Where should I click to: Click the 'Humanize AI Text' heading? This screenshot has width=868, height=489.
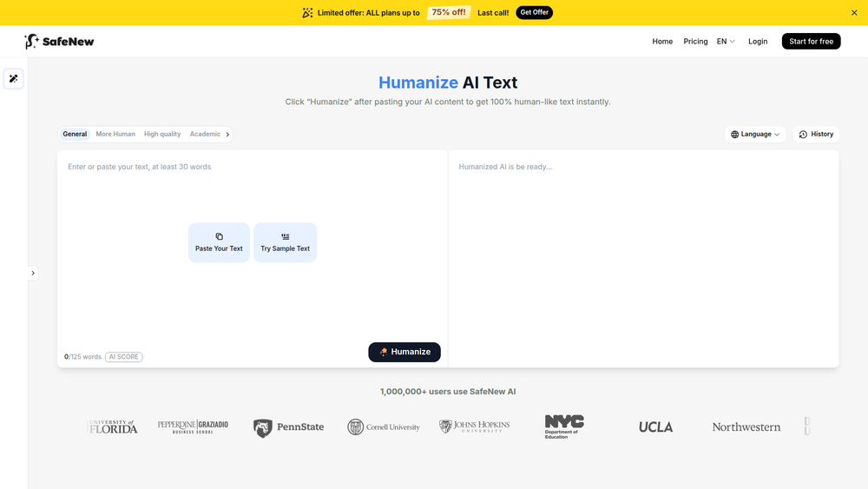coord(448,83)
